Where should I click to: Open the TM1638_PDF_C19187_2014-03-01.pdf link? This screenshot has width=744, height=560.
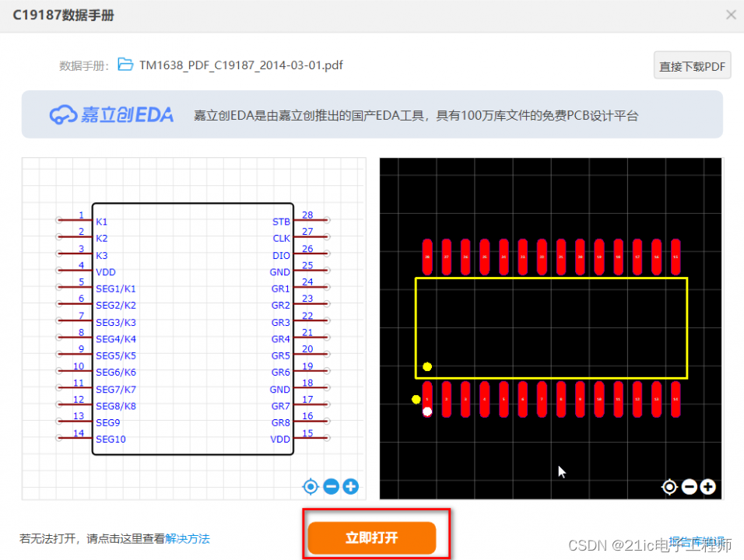point(239,65)
